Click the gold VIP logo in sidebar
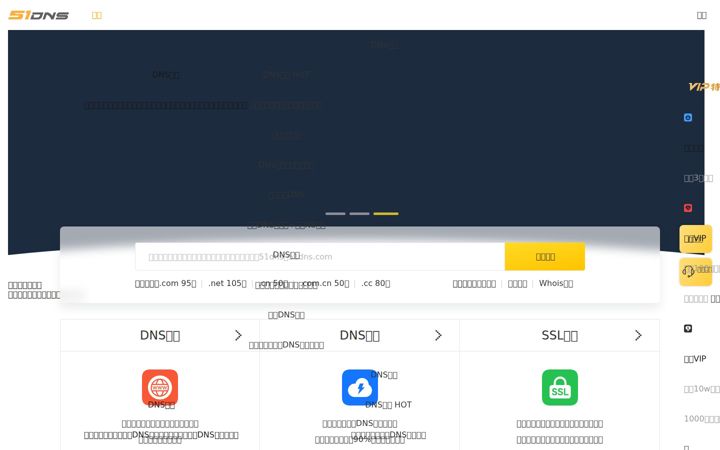 click(704, 87)
